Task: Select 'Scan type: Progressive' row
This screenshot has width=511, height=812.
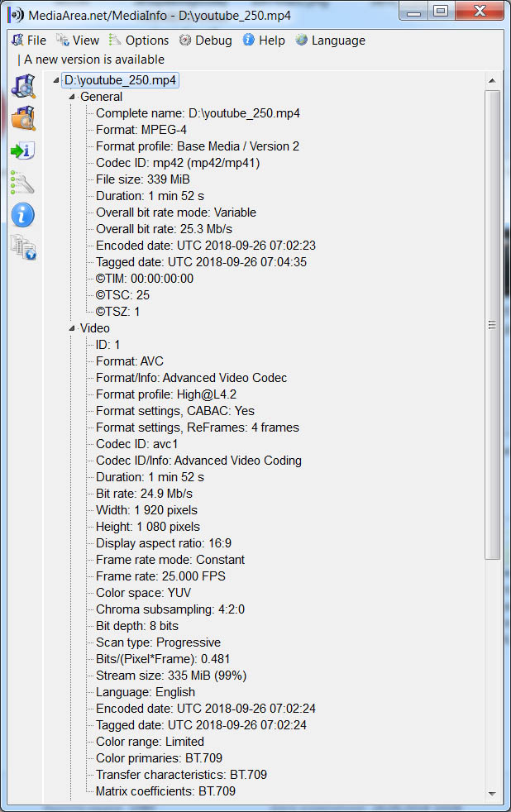Action: 159,642
